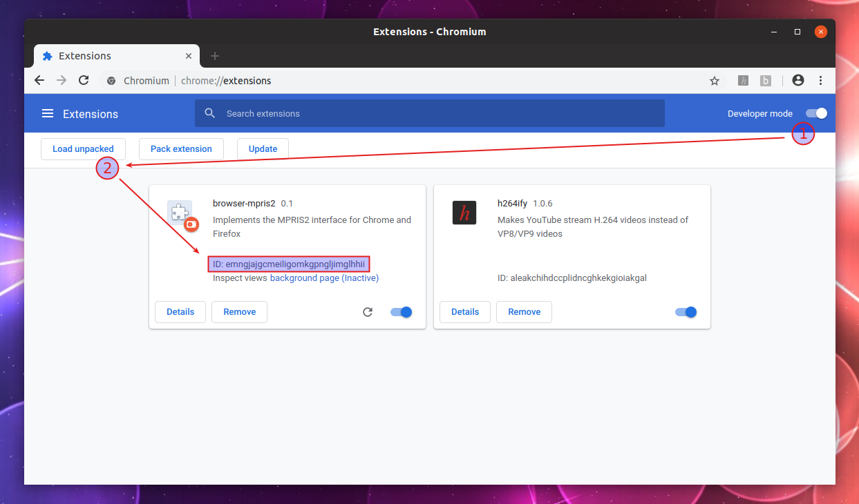
Task: Reload the current page
Action: click(84, 80)
